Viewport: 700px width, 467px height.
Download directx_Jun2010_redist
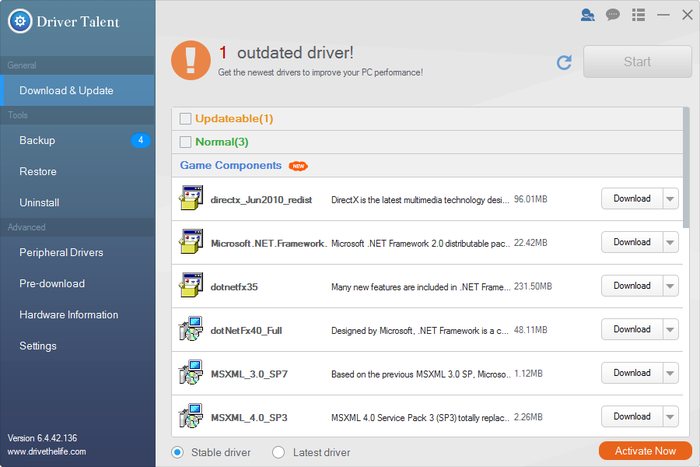[x=632, y=199]
